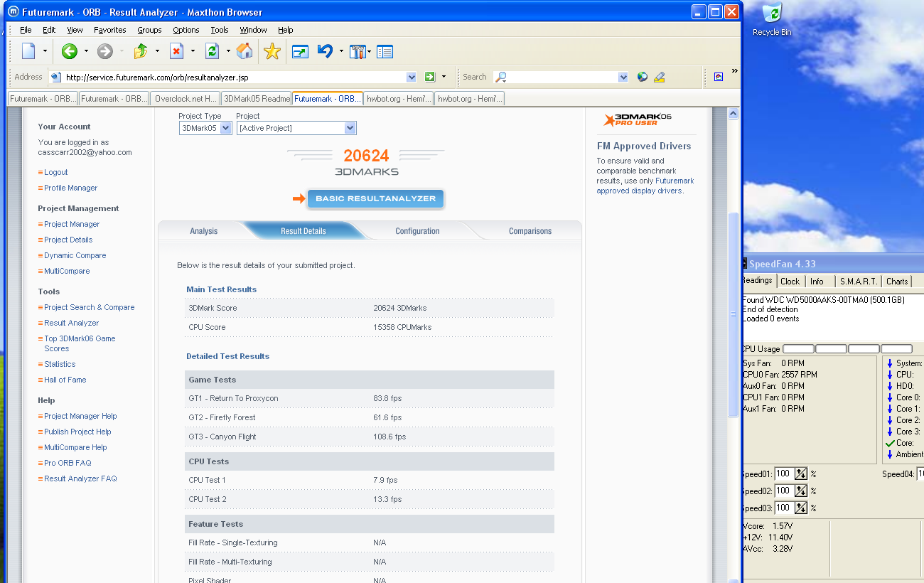The width and height of the screenshot is (924, 583).
Task: Open the File menu
Action: coord(26,30)
